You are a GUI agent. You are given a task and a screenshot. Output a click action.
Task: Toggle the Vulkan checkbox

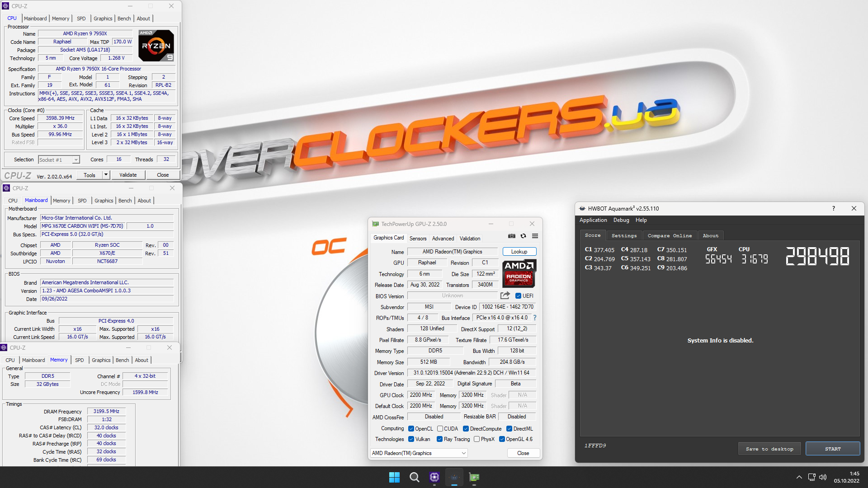pos(411,439)
